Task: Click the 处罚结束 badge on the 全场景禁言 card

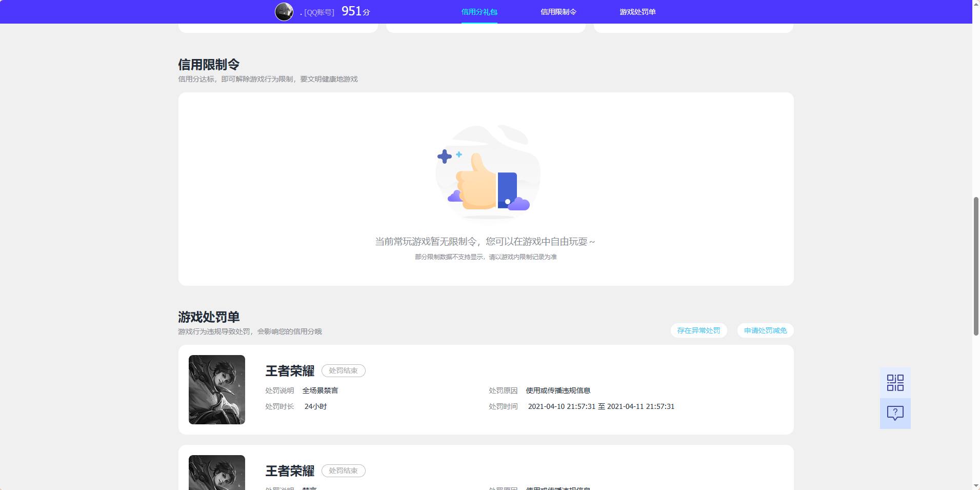Action: pos(343,370)
